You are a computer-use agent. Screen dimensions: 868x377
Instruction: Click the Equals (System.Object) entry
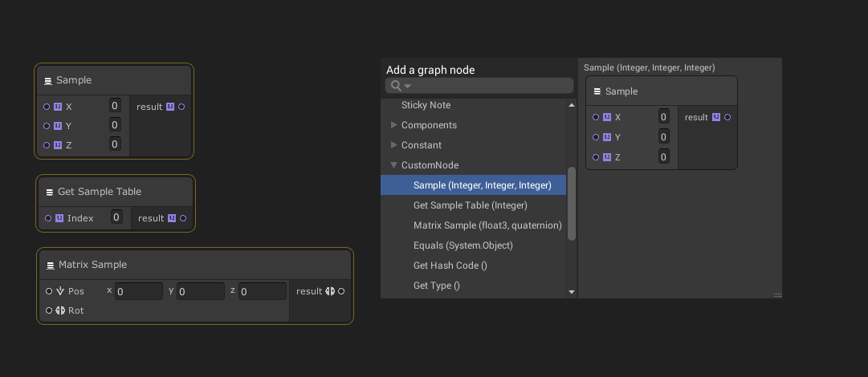pyautogui.click(x=463, y=245)
